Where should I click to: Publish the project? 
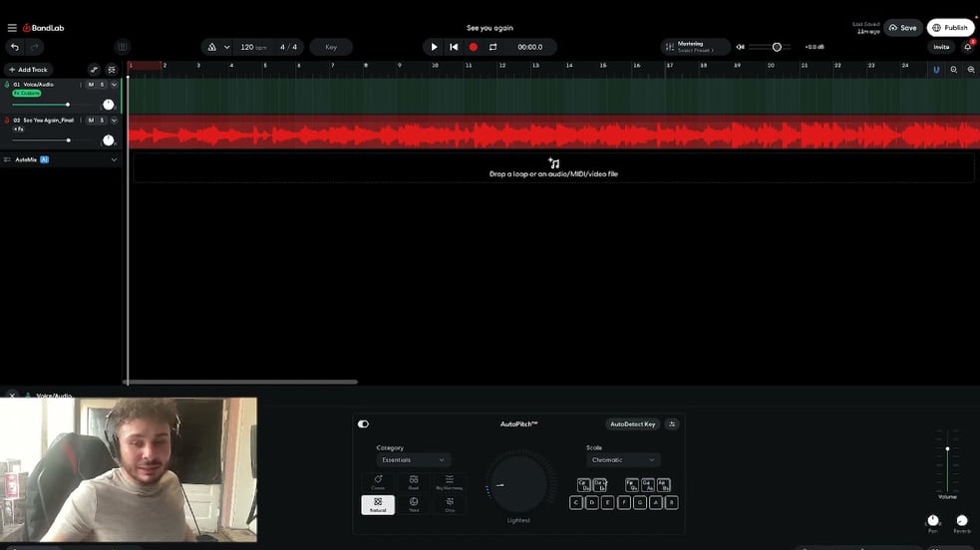pyautogui.click(x=950, y=28)
